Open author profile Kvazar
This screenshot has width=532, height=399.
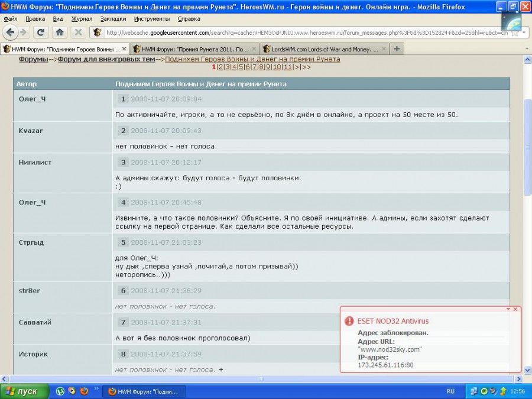coord(31,131)
